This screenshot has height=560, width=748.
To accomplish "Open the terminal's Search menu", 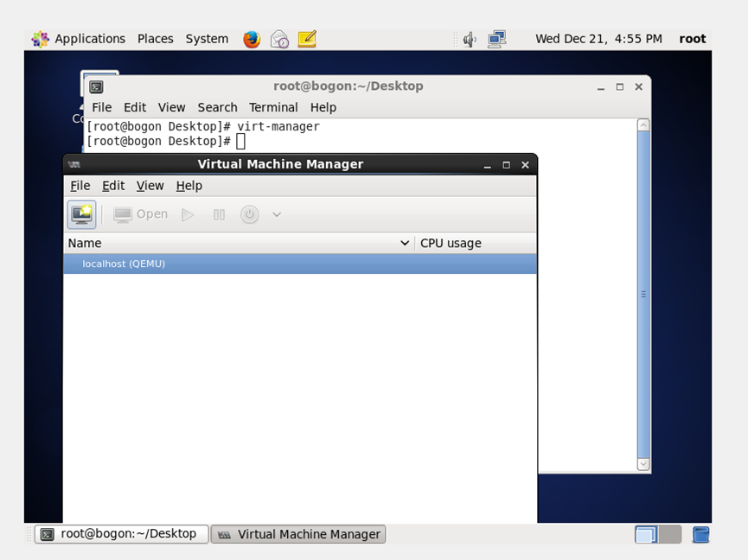I will [x=218, y=107].
